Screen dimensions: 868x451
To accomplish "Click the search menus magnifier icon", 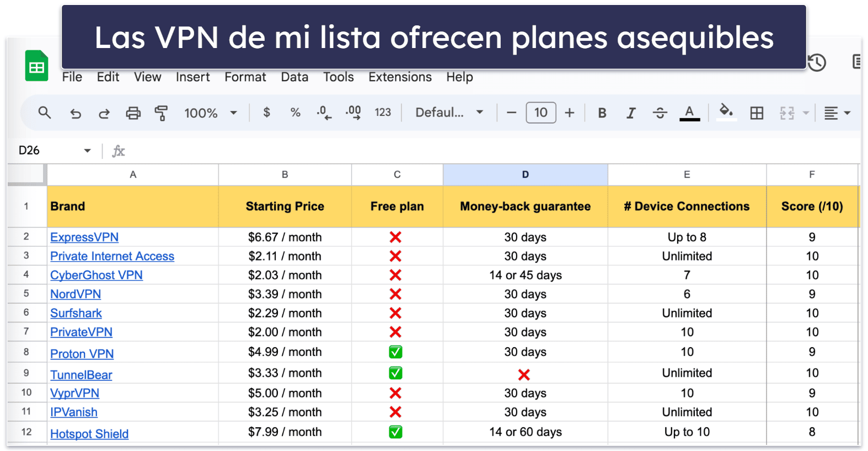I will pos(45,113).
